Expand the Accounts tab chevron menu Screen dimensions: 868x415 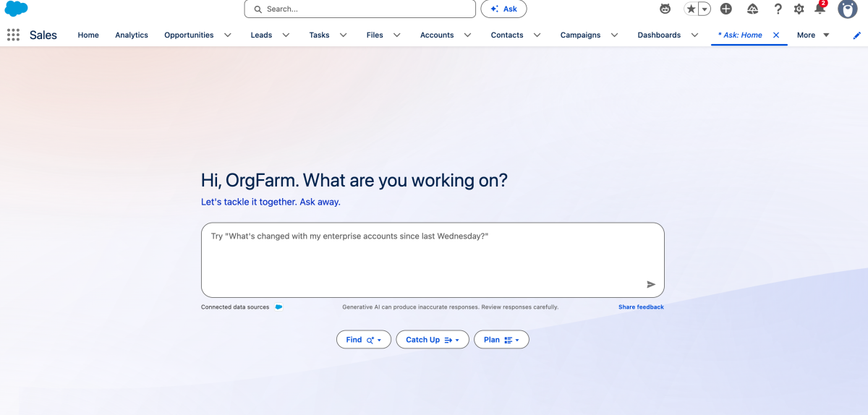[x=467, y=35]
